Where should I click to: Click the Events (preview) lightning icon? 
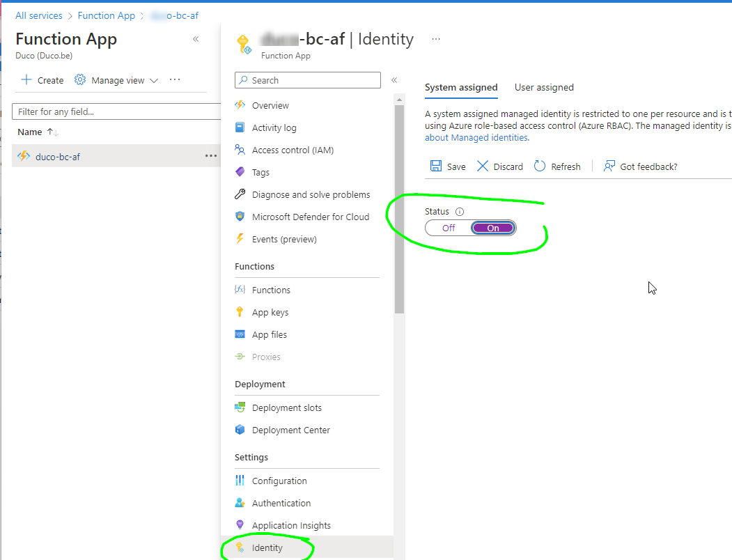(x=240, y=239)
